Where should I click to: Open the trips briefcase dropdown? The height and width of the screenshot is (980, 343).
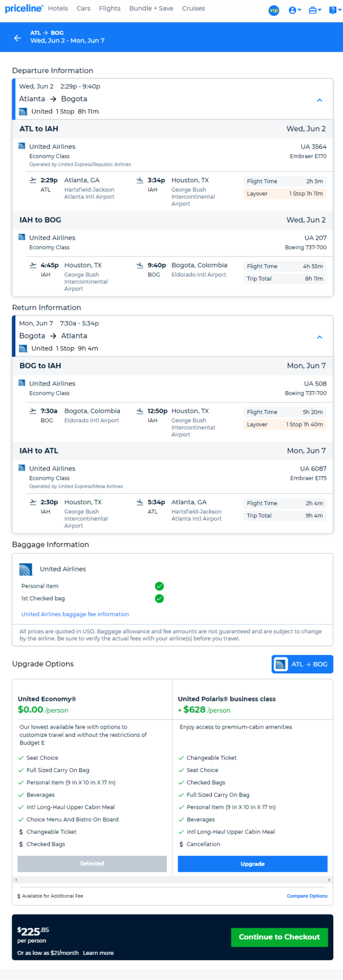[315, 10]
